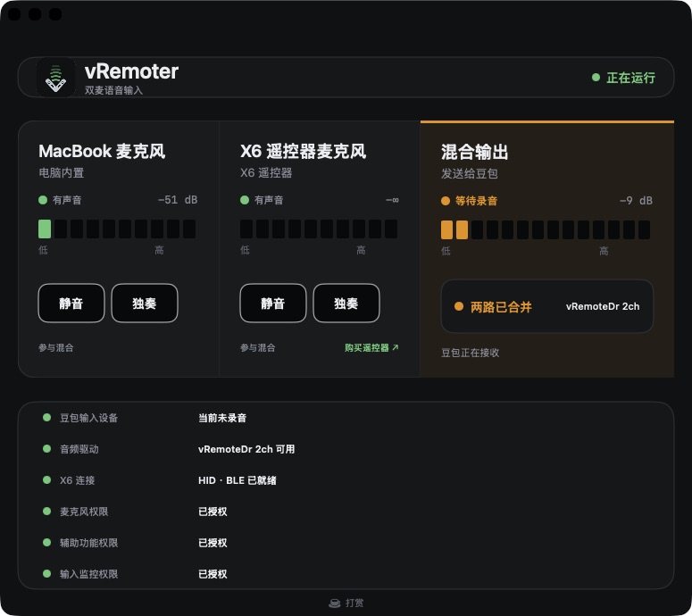Click the 音频驱动 row label
This screenshot has height=616, width=692.
[79, 449]
